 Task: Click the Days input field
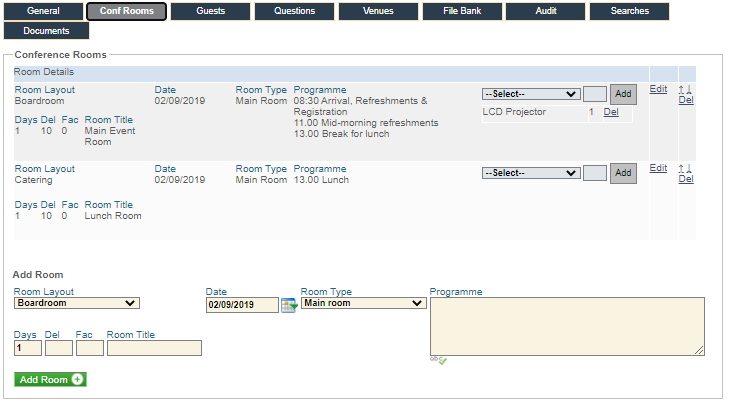click(x=28, y=348)
